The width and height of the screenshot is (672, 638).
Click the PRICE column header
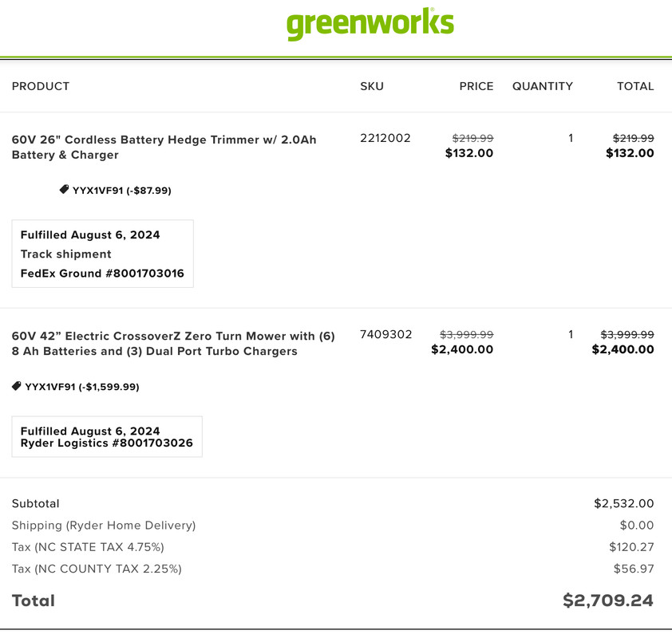click(476, 86)
